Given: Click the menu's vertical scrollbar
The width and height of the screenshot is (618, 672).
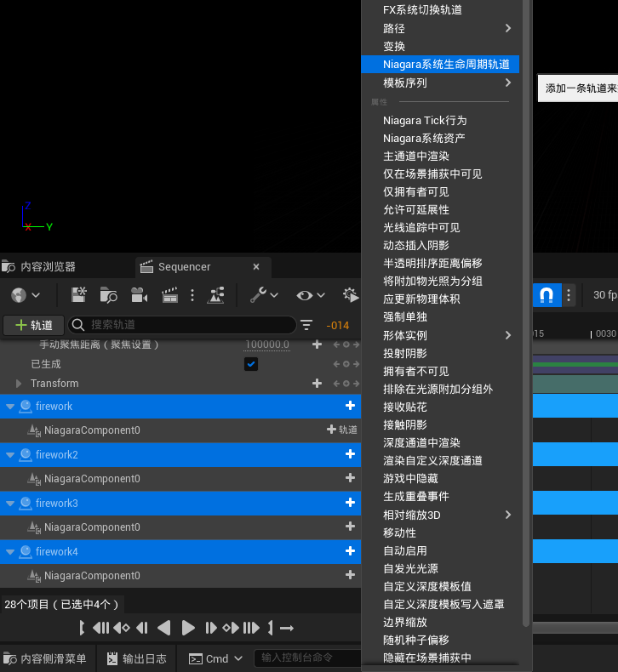Looking at the screenshot, I should pyautogui.click(x=526, y=313).
